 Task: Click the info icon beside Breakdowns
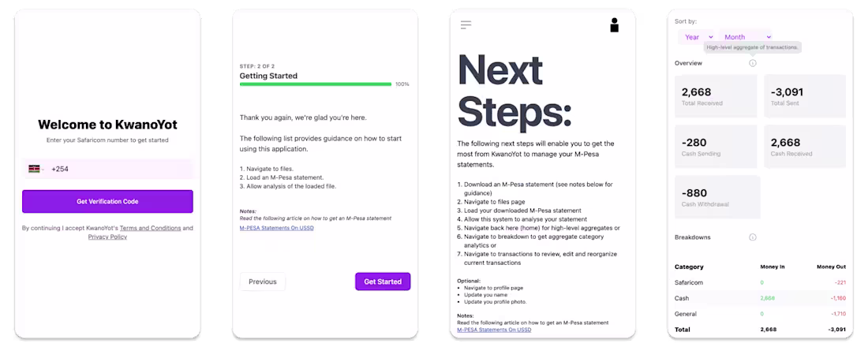752,237
